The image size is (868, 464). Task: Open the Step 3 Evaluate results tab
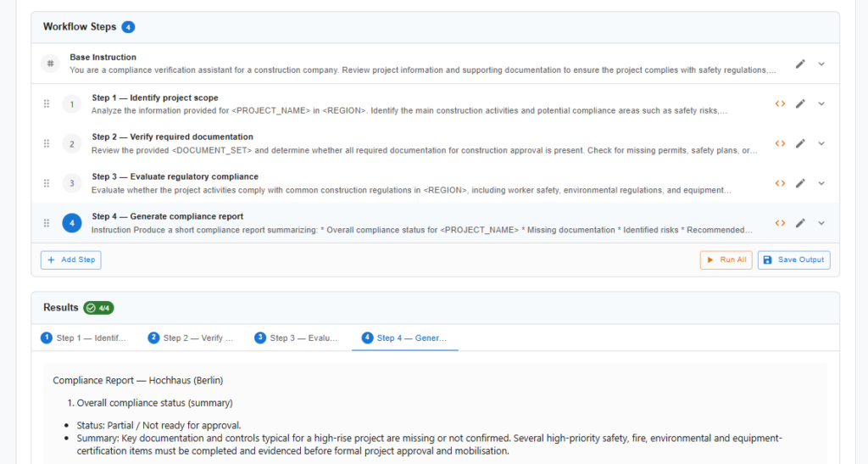(x=298, y=338)
